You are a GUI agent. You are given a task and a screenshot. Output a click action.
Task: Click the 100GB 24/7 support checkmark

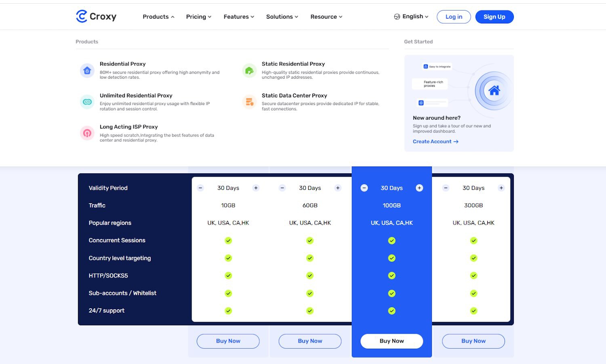coord(392,311)
